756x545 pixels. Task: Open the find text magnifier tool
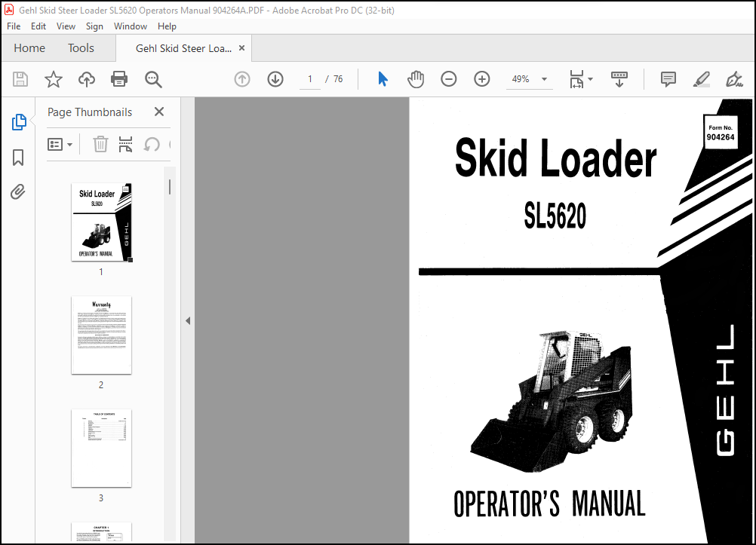[x=153, y=79]
